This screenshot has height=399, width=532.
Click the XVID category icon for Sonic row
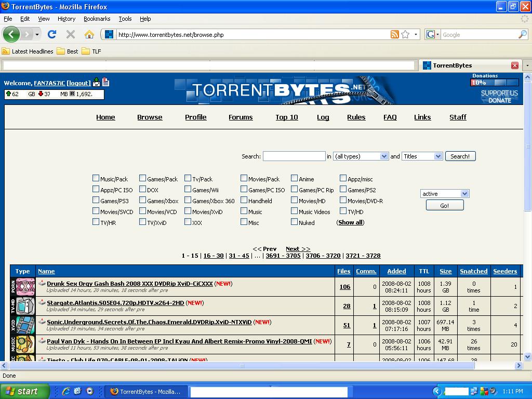23,325
